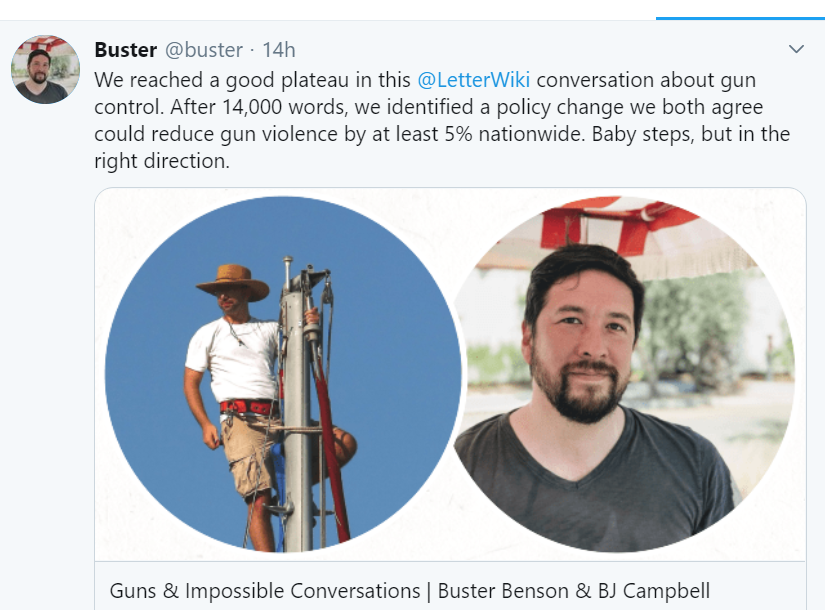825x610 pixels.
Task: Open Buster's circular profile avatar
Action: tap(45, 69)
